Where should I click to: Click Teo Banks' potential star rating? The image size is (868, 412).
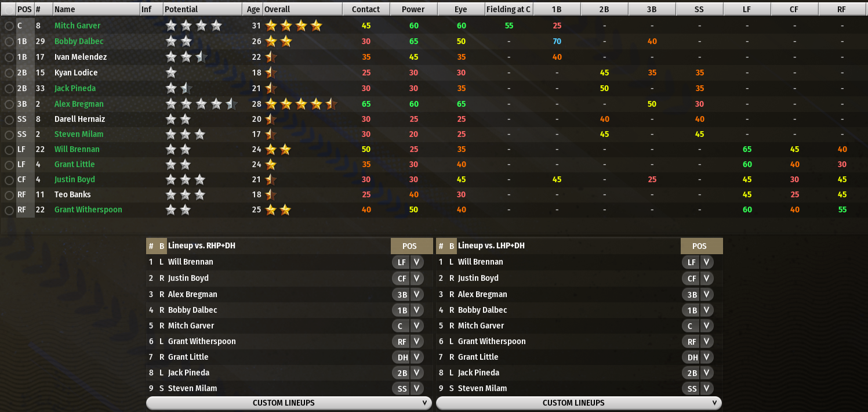pyautogui.click(x=186, y=194)
